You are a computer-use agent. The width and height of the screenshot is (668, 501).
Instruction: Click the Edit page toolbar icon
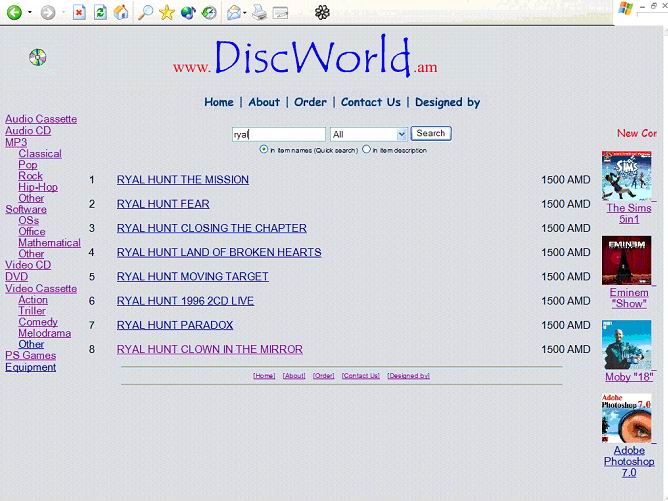280,13
